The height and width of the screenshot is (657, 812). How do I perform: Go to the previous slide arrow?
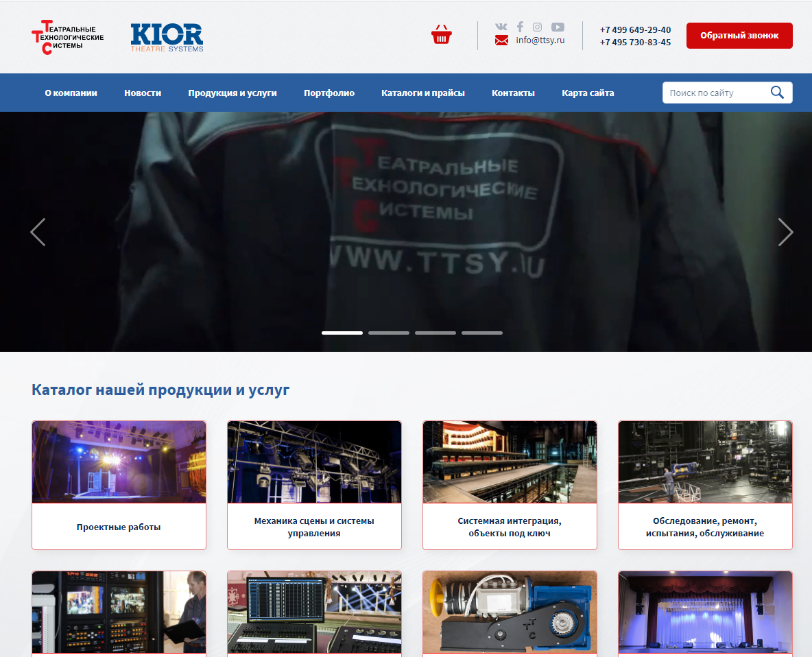[x=38, y=232]
